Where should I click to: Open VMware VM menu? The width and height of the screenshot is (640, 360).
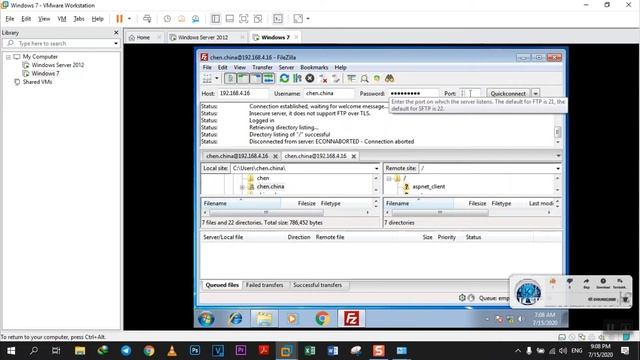pyautogui.click(x=62, y=19)
